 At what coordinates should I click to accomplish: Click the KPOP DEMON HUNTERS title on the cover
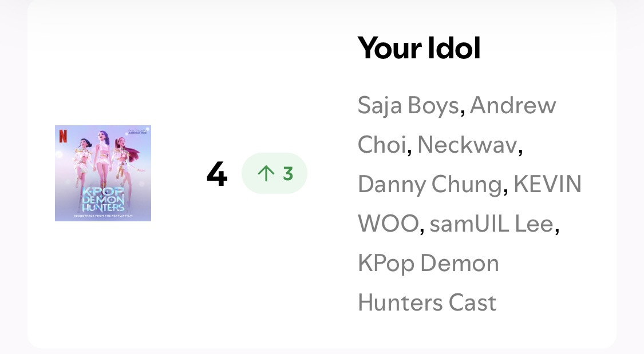click(103, 198)
